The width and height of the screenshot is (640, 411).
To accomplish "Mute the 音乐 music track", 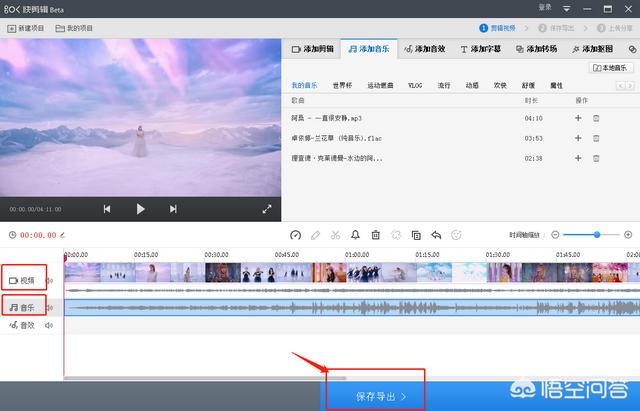I will [50, 307].
